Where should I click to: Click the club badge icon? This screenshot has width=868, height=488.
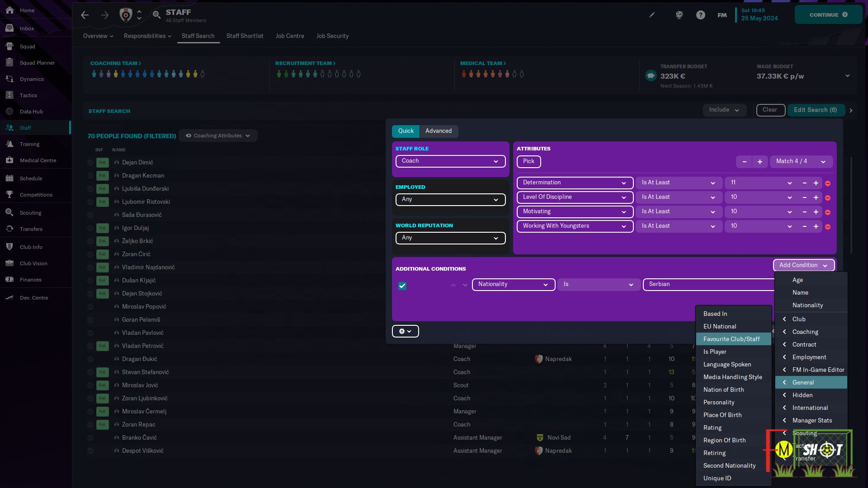point(126,15)
